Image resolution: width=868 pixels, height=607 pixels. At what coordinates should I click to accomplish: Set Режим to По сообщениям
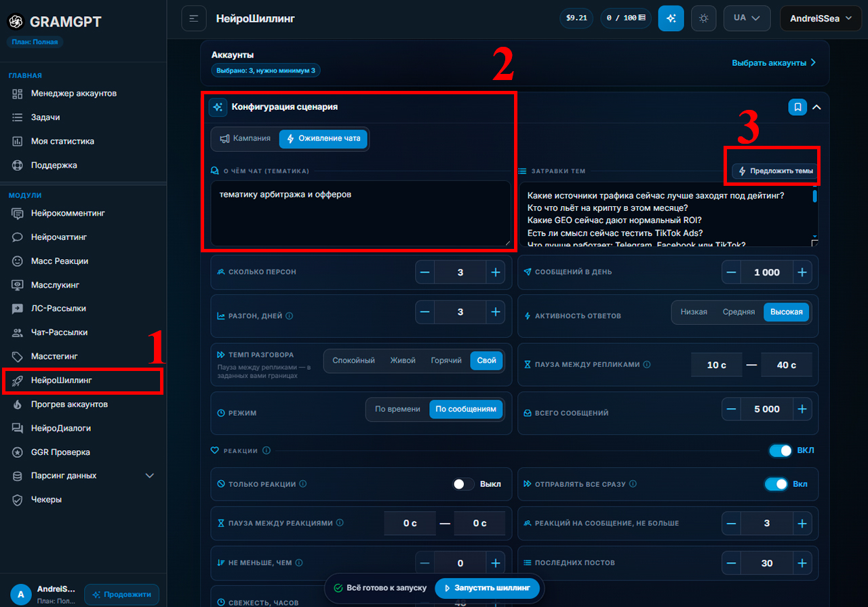coord(466,410)
